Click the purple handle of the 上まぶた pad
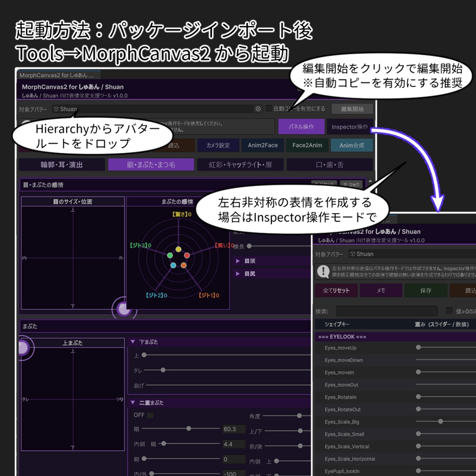Viewport: 476px width, 476px height. click(x=23, y=348)
